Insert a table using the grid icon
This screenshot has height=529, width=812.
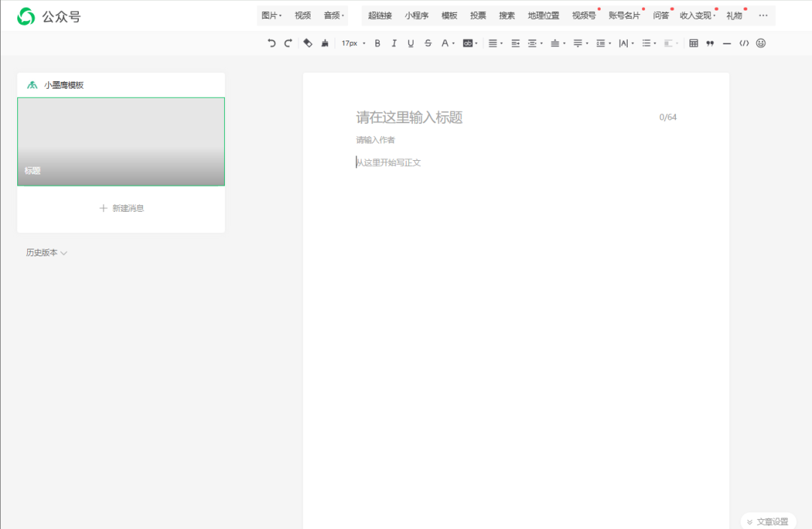click(x=693, y=44)
